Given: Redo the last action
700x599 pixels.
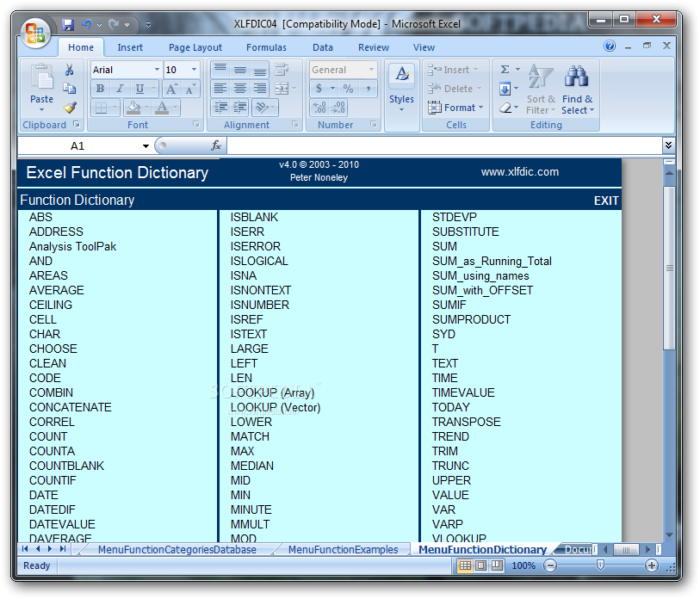Looking at the screenshot, I should pyautogui.click(x=114, y=25).
